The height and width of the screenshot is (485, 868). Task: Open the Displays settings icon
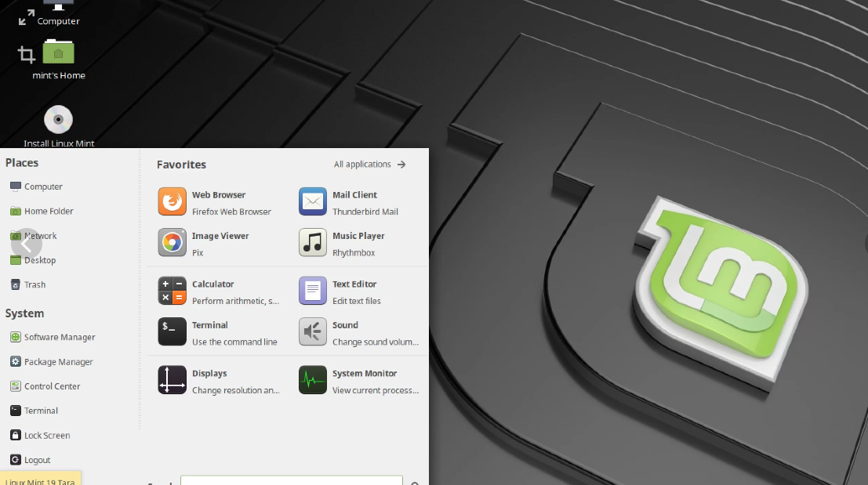click(x=173, y=380)
